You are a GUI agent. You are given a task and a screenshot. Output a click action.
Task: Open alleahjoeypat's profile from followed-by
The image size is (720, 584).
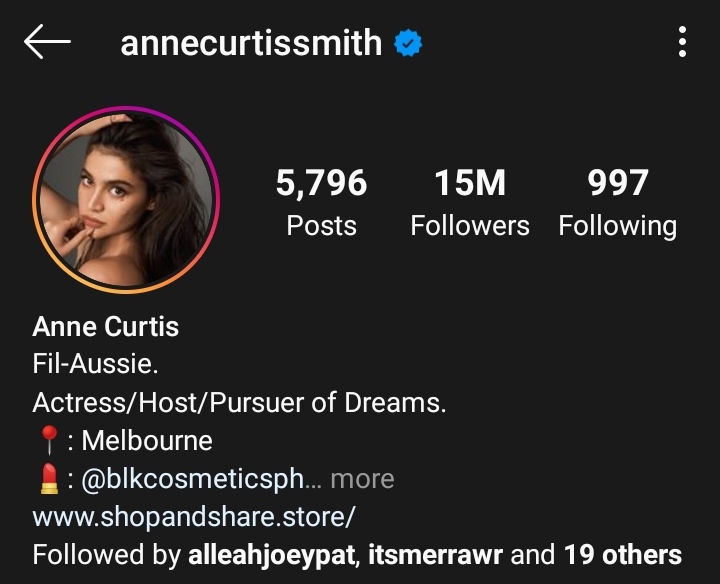271,555
